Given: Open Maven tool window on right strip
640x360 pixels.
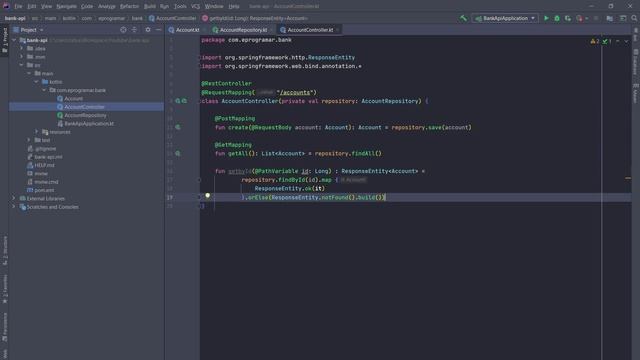Looking at the screenshot, I should [x=636, y=94].
